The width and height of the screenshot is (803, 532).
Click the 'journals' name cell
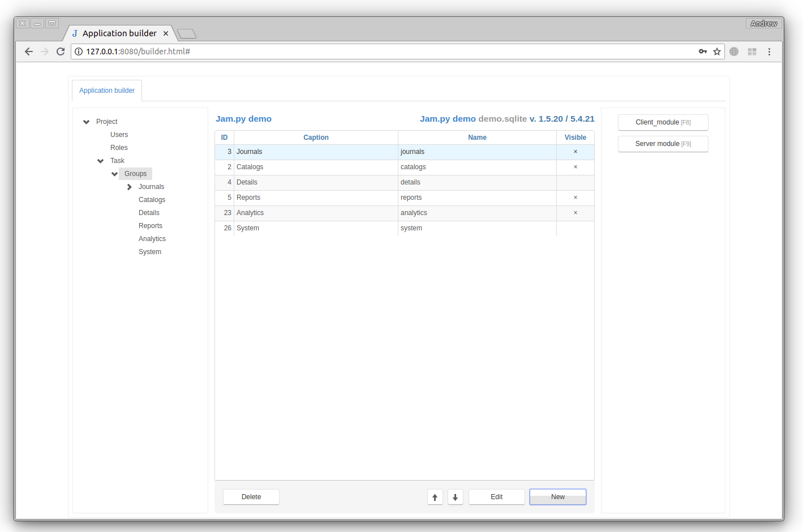477,152
